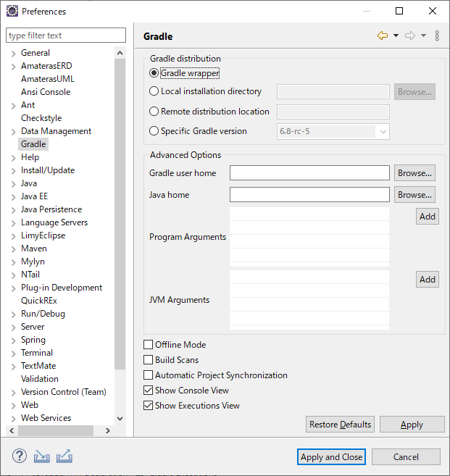Cancel the Preferences dialog
This screenshot has height=476, width=450.
pos(406,457)
